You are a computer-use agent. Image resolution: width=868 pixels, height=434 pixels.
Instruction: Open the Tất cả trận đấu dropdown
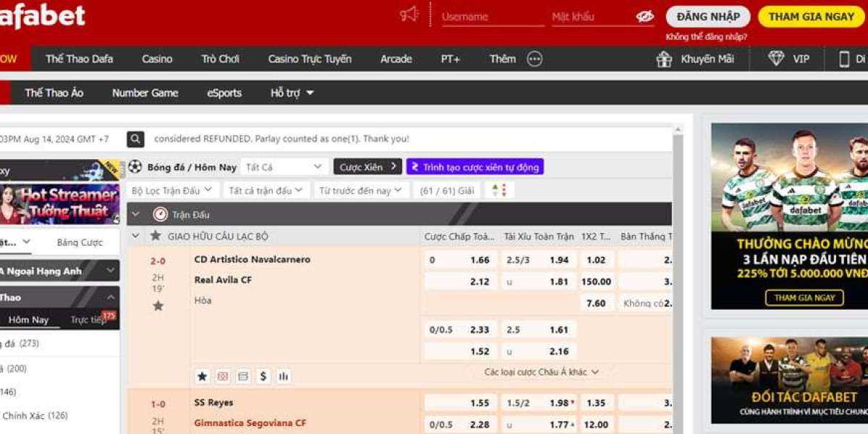(266, 190)
